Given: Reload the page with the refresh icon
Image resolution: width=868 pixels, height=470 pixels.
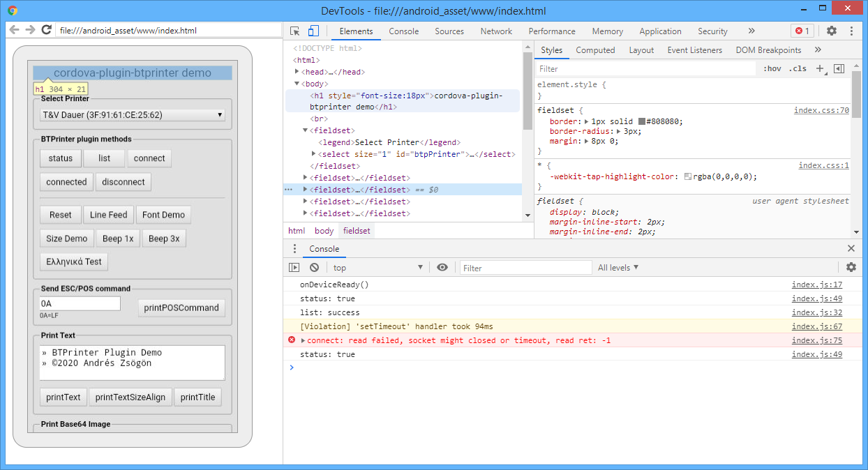Looking at the screenshot, I should [x=47, y=30].
